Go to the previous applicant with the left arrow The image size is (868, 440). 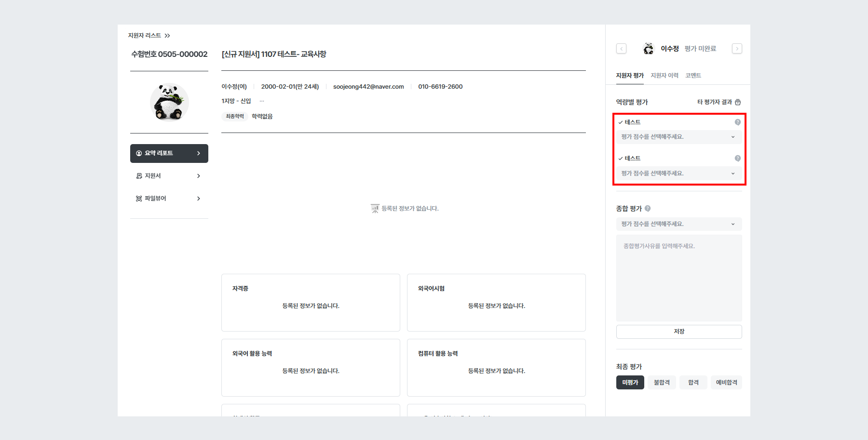coord(621,49)
